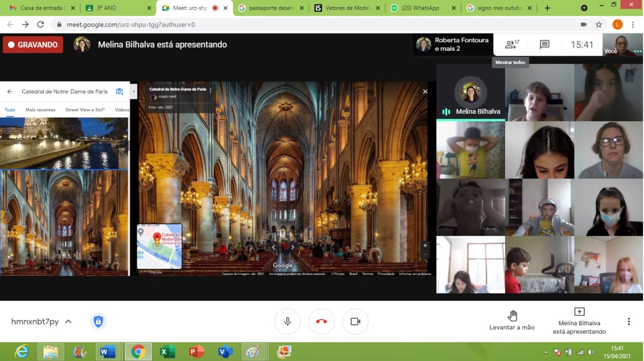Reload the Google Meet page
This screenshot has height=361, width=644.
tap(41, 24)
